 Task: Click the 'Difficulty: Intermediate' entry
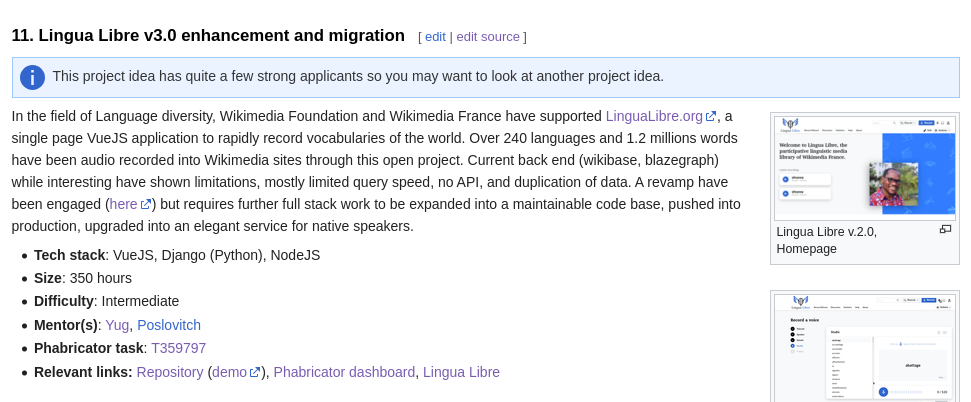pos(107,301)
